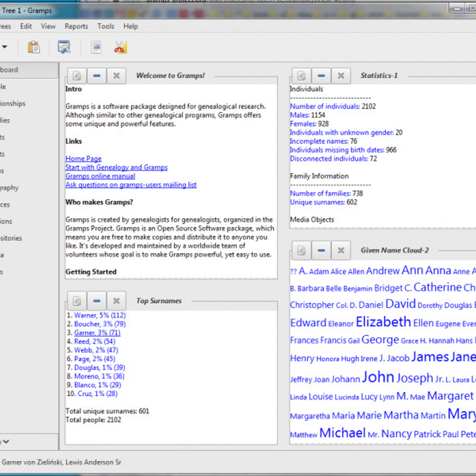This screenshot has width=476, height=476.
Task: Click Incomplete names statistic
Action: (319, 141)
